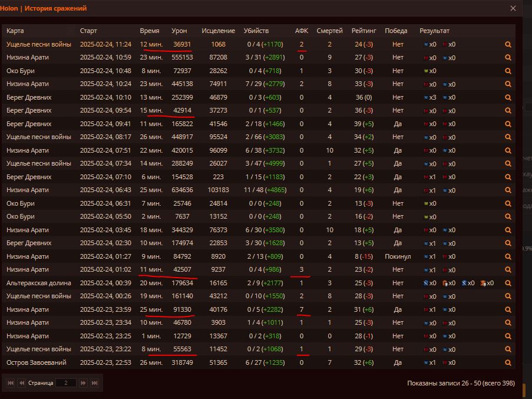Screen dimensions: 532x399
Task: Open magnifier for Низина Арати 03:45 battle
Action: tap(508, 230)
